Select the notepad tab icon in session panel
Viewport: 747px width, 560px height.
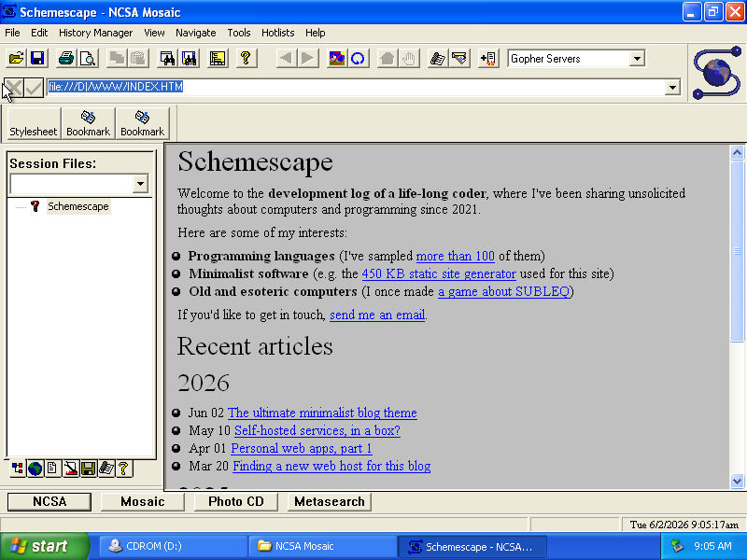(x=106, y=469)
